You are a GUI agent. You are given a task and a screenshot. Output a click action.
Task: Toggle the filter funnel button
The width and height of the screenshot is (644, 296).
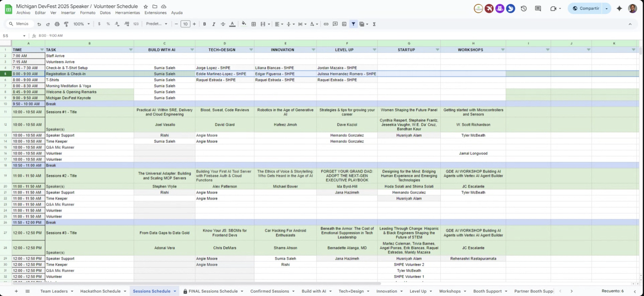(x=353, y=24)
